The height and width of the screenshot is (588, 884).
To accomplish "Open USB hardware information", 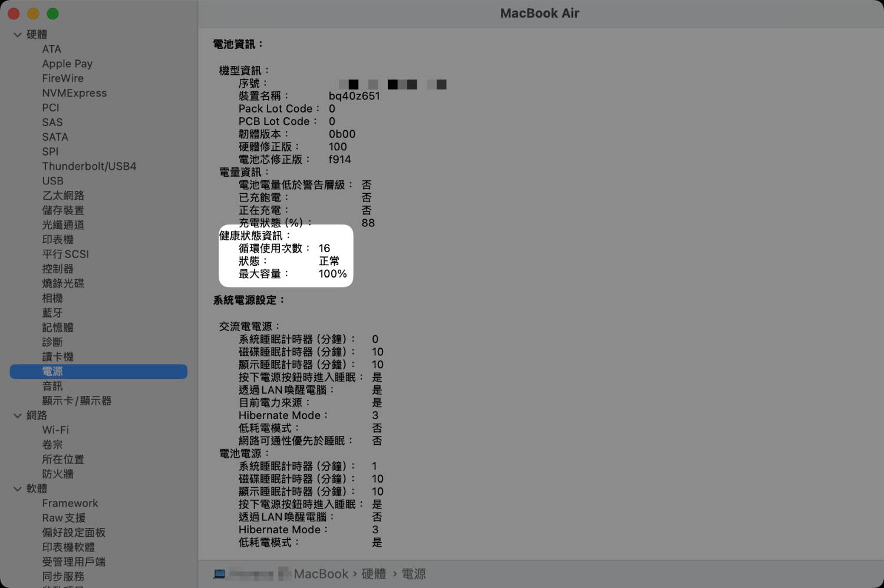I will (52, 181).
